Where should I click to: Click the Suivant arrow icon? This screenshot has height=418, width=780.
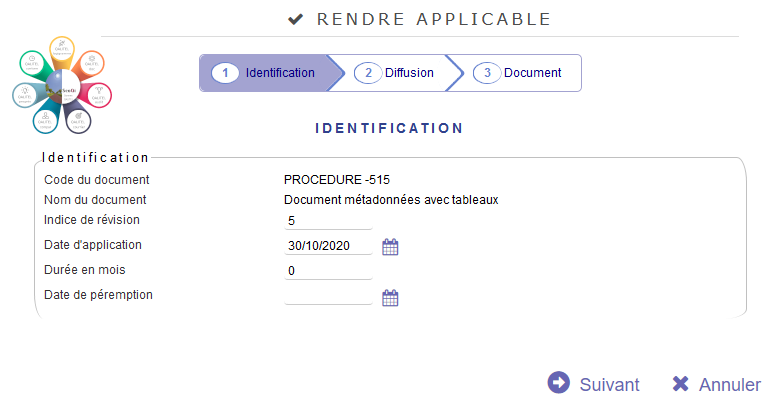coord(559,383)
